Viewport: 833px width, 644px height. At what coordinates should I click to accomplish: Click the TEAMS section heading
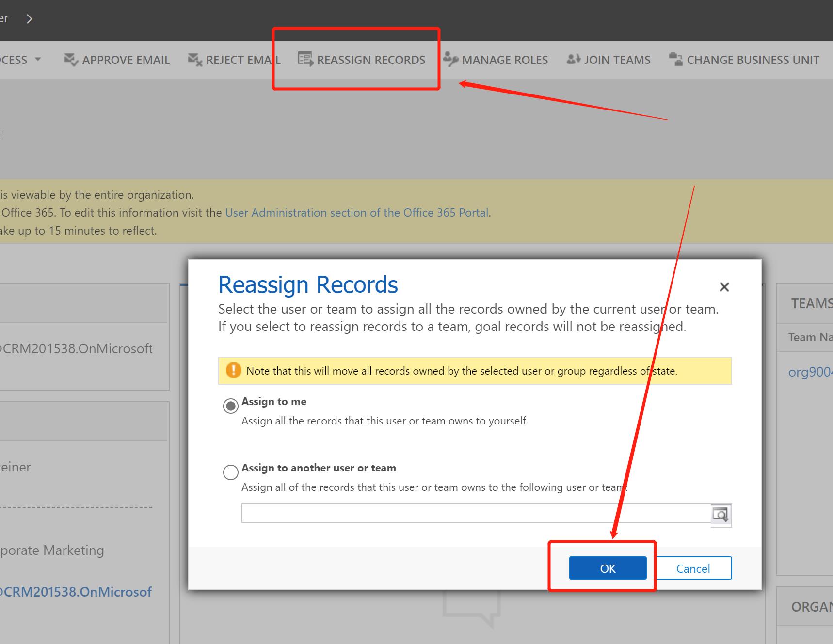tap(812, 303)
